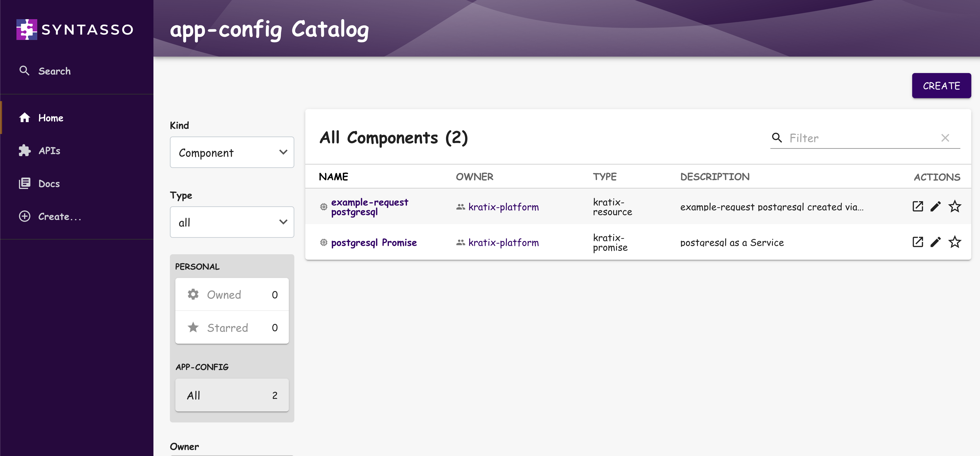Sort by DESCRIPTION column header
The image size is (980, 456).
[715, 176]
